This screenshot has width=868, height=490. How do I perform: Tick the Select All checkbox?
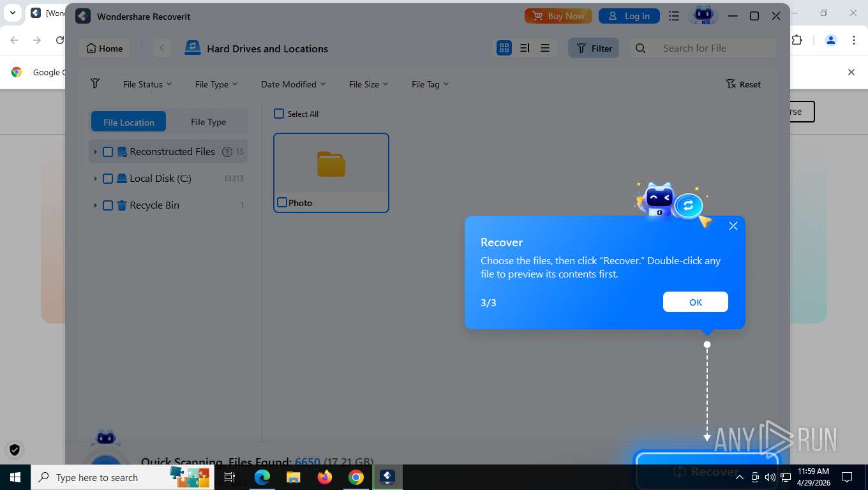(x=279, y=114)
